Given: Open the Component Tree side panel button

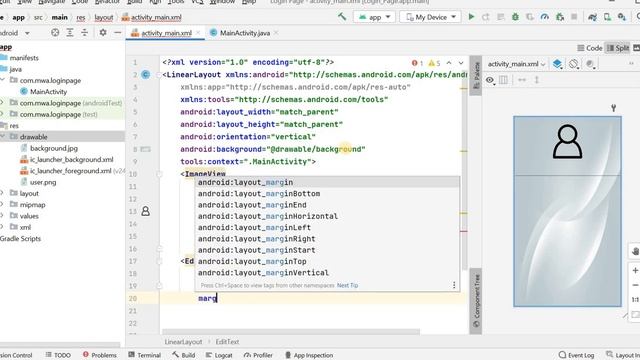Looking at the screenshot, I should [476, 301].
